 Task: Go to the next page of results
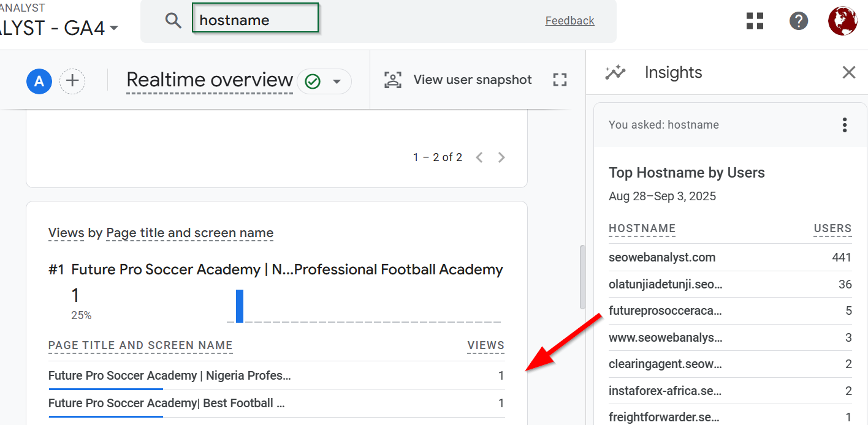pyautogui.click(x=501, y=157)
